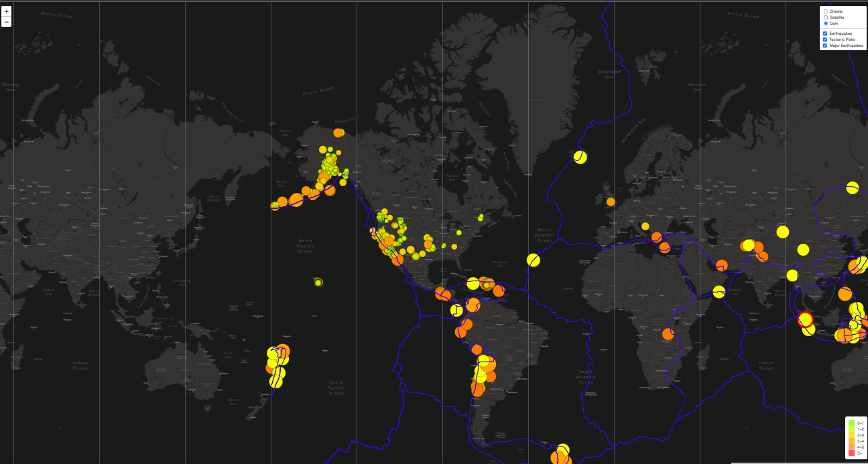Image resolution: width=868 pixels, height=464 pixels.
Task: Open the yellow earthquake marker over Italy
Action: (x=645, y=226)
